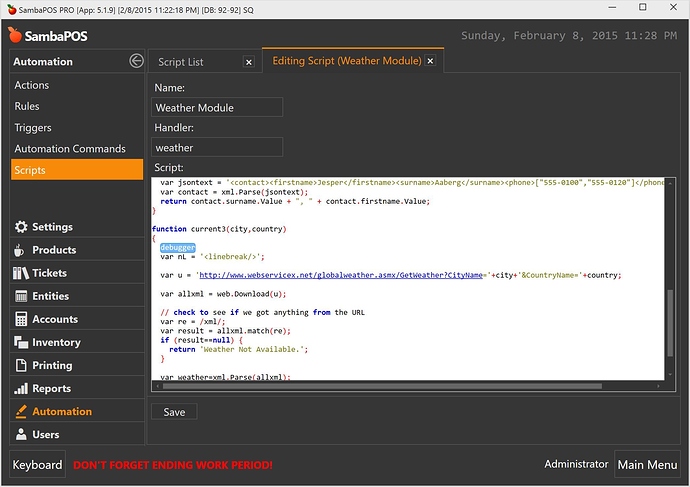Click the return 'Weather Not Available.' line
The image size is (690, 487).
239,349
